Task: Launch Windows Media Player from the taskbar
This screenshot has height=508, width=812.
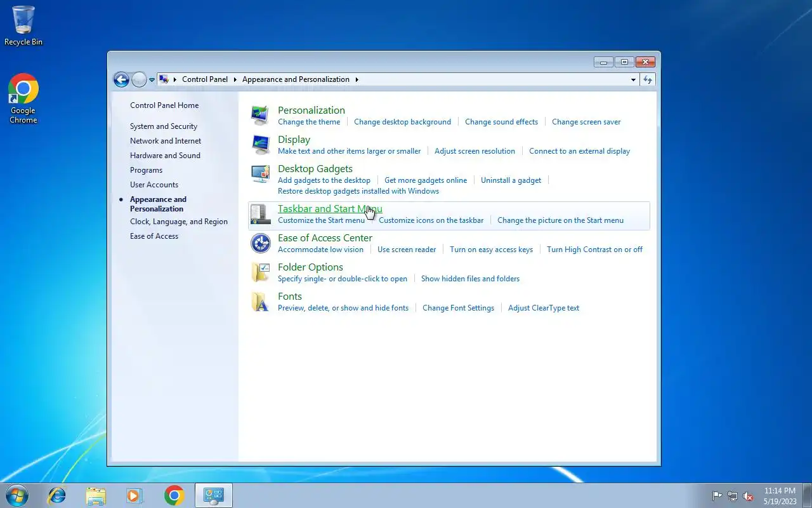Action: pyautogui.click(x=134, y=495)
